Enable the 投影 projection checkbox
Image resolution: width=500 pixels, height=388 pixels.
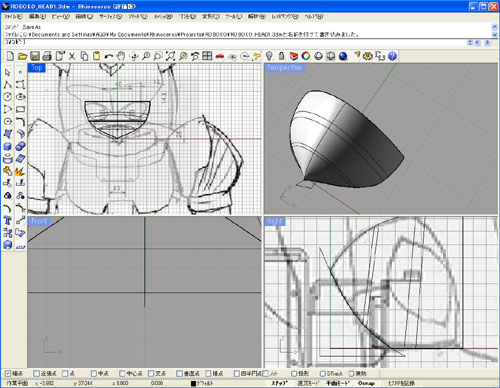pyautogui.click(x=294, y=373)
